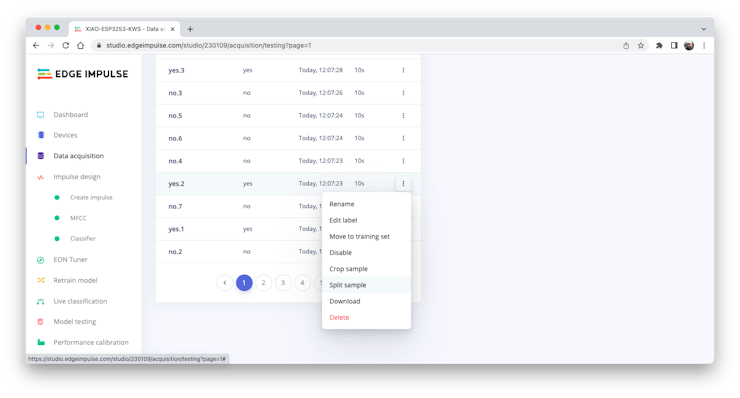Select the no.5 sample name
Image resolution: width=740 pixels, height=398 pixels.
tap(175, 116)
